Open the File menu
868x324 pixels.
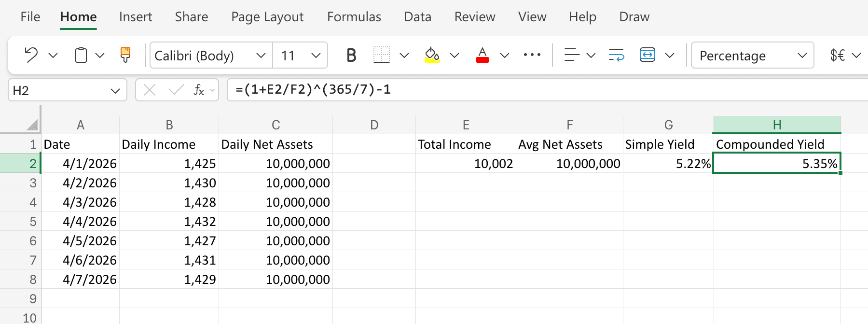point(30,17)
